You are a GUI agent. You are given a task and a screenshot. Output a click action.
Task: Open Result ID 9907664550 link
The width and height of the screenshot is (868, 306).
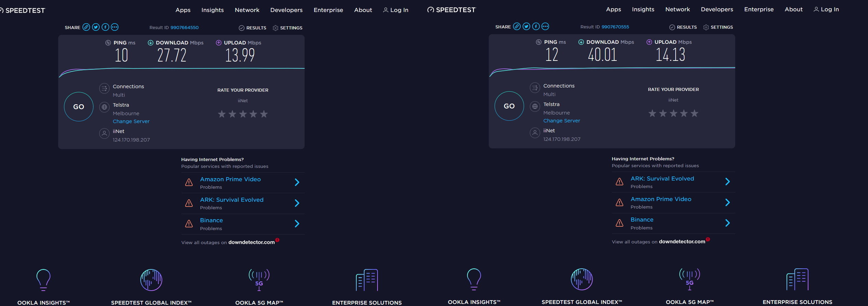pos(184,28)
